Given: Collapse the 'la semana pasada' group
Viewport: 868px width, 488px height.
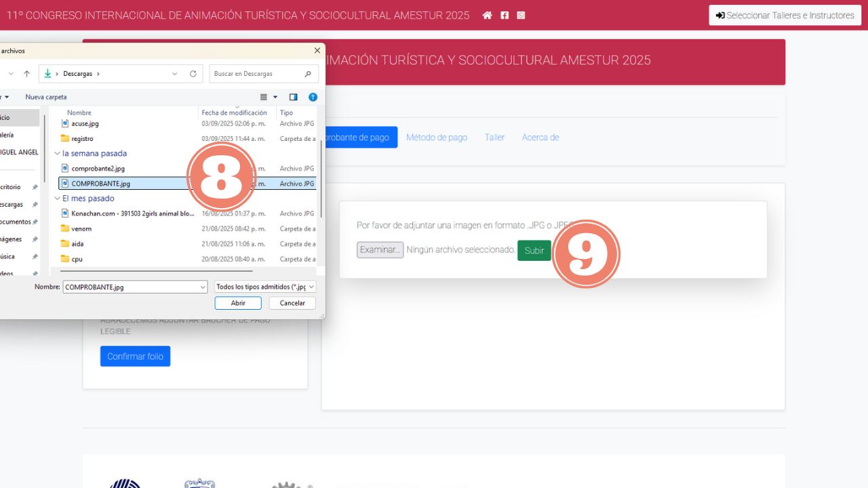Looking at the screenshot, I should coord(58,154).
